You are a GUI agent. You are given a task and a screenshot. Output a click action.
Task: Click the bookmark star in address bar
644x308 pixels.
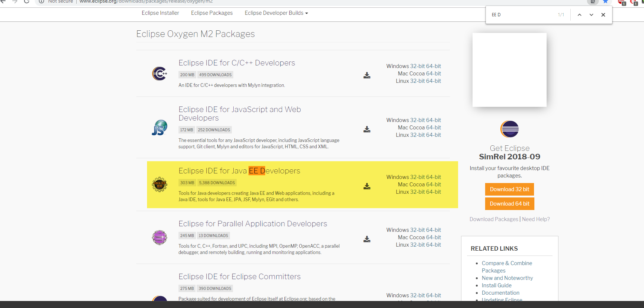coord(605,1)
